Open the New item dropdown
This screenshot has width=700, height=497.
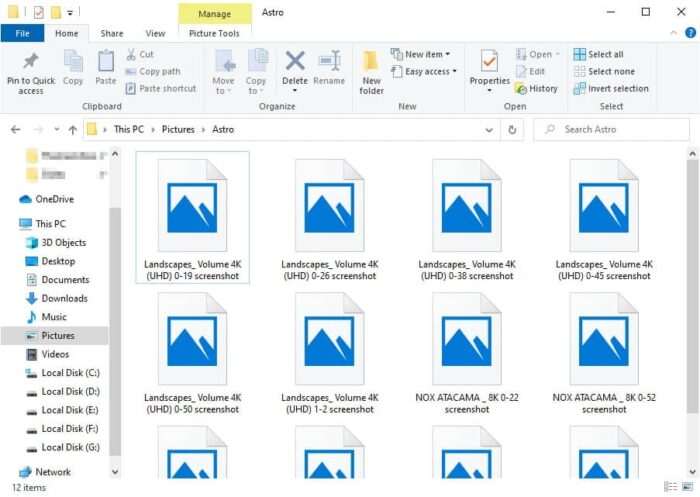pos(421,54)
